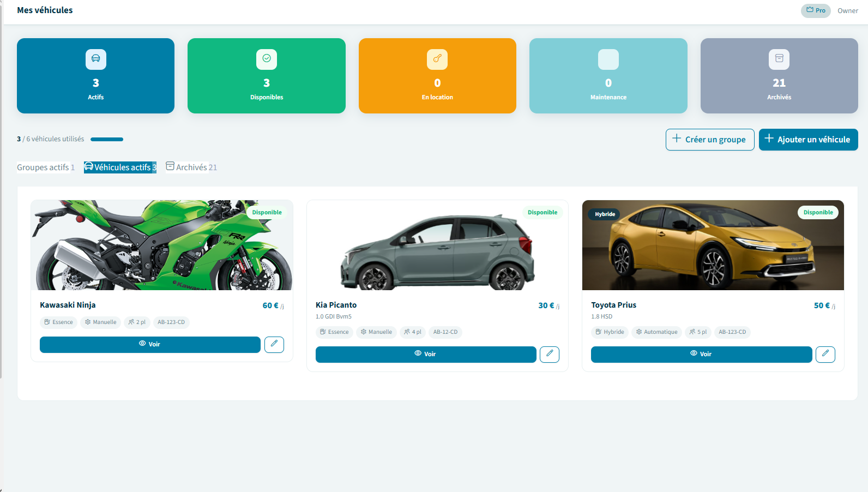Viewport: 868px width, 492px height.
Task: Click the 1.8 HSD subtitle
Action: click(x=602, y=316)
